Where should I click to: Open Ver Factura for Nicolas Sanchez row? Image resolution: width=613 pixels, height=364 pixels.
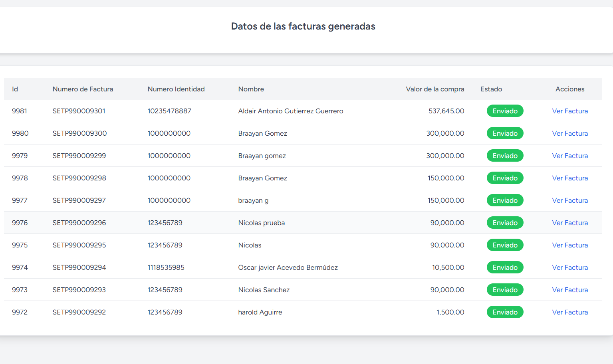[570, 290]
